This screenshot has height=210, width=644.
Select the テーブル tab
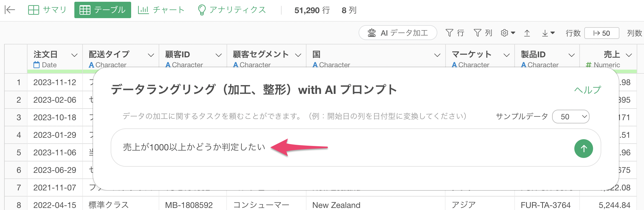pos(103,10)
